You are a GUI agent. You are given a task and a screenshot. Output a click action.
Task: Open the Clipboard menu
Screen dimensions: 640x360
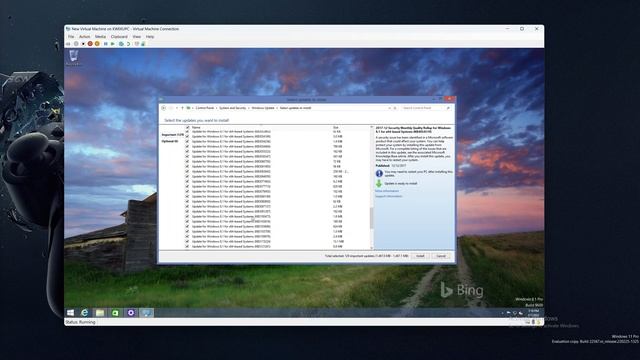119,37
